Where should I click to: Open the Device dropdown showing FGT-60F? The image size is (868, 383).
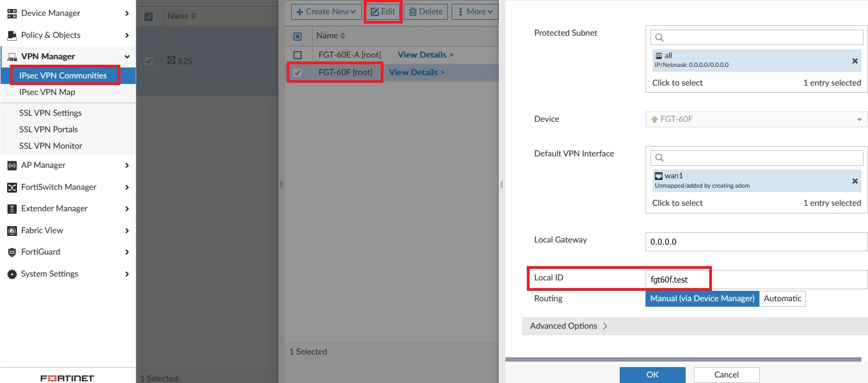coord(756,119)
